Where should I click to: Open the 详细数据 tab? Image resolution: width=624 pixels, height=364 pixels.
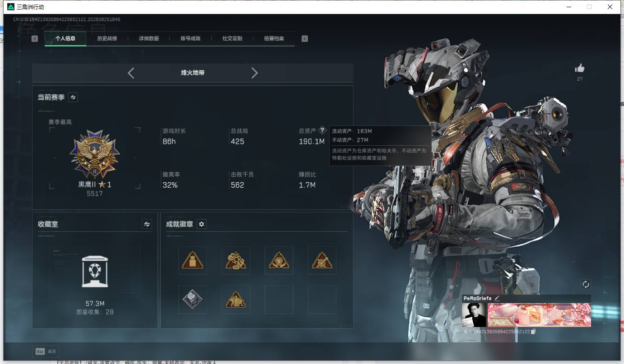[149, 39]
